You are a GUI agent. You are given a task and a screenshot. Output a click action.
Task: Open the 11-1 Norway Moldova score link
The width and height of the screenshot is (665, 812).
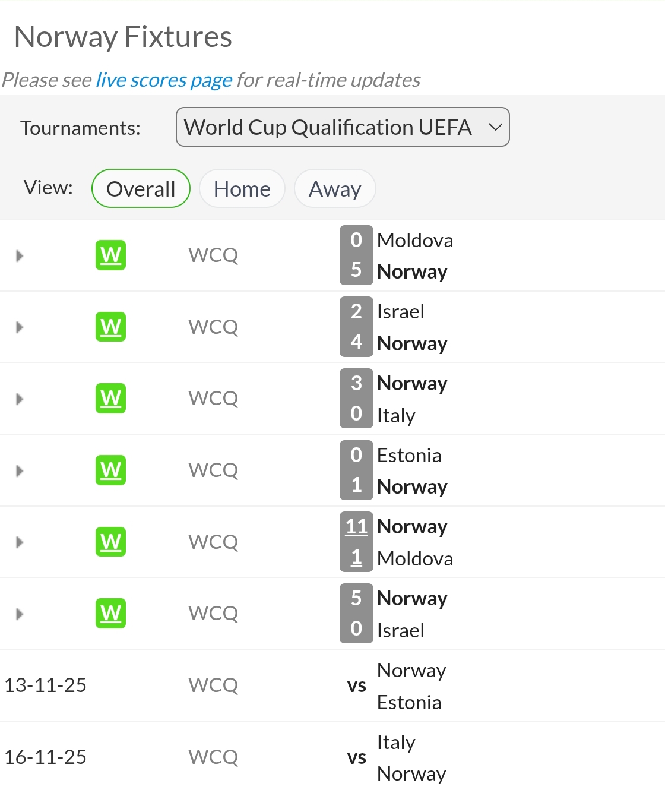tap(356, 526)
